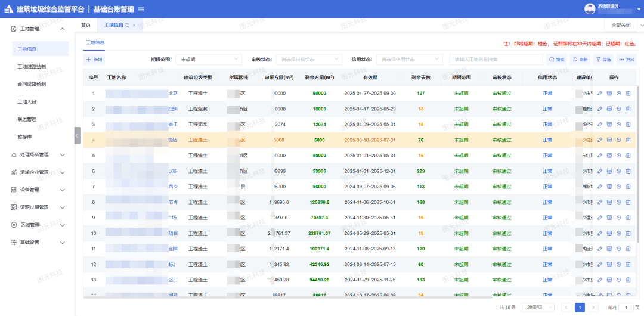The height and width of the screenshot is (316, 644).
Task: Click the delete trash icon in row 3
Action: click(x=628, y=125)
